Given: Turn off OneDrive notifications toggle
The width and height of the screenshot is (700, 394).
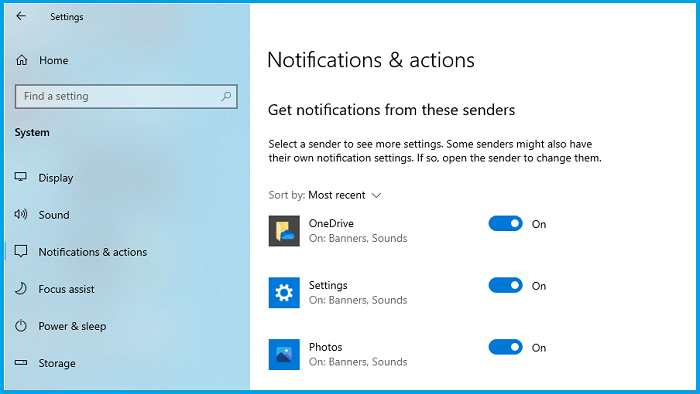Looking at the screenshot, I should coord(505,224).
